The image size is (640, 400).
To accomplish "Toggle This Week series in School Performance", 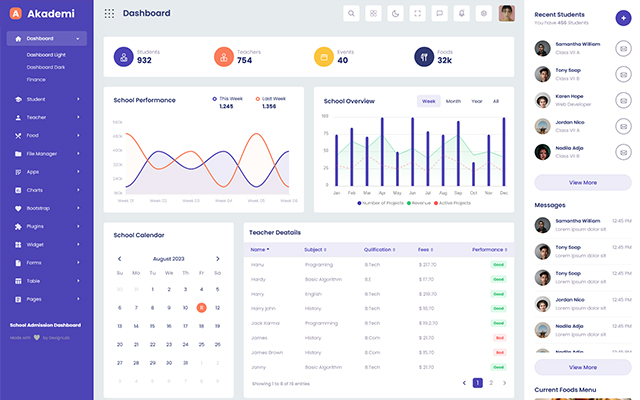I will [226, 99].
